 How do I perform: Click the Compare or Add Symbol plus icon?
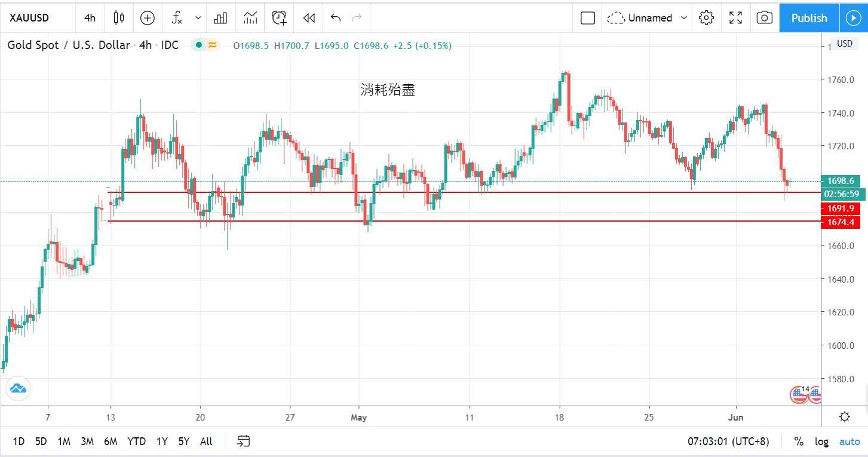[148, 18]
